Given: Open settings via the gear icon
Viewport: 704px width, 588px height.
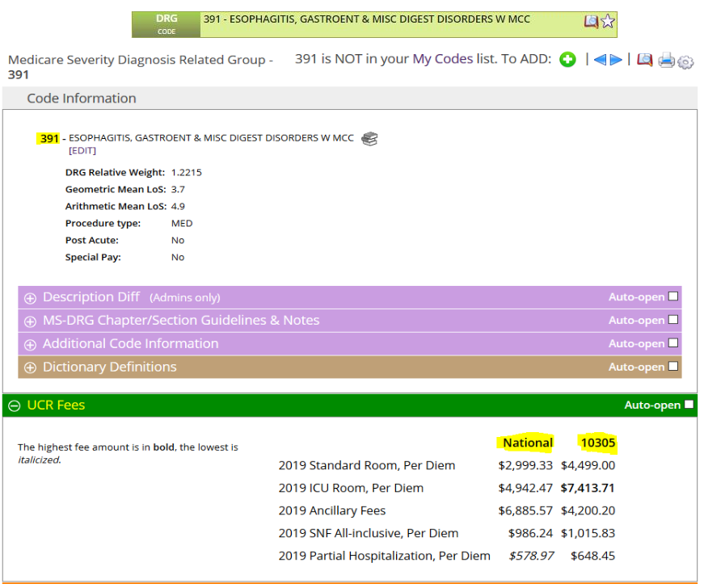Looking at the screenshot, I should pyautogui.click(x=685, y=62).
